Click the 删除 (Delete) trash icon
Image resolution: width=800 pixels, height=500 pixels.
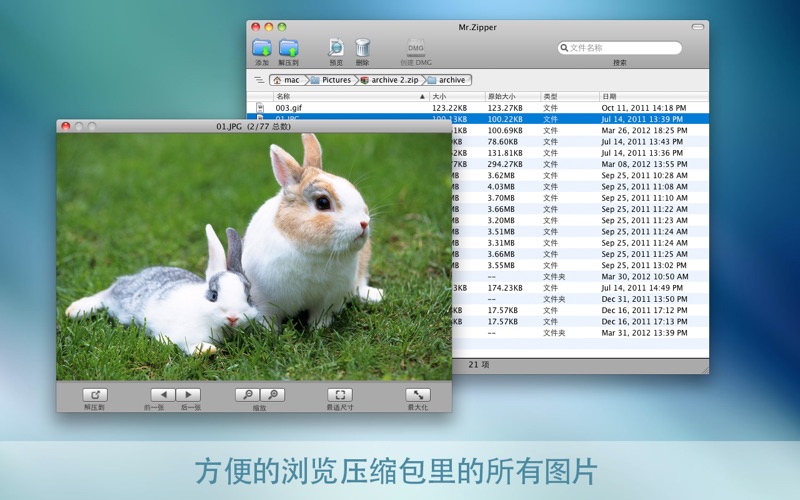coord(362,48)
